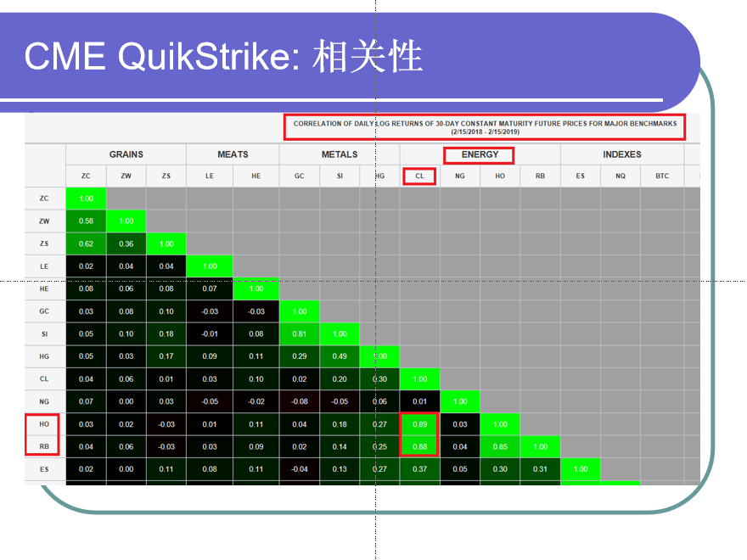Click the 1.00 GC versus GC diagonal cell
Viewport: 747px width, 560px height.
(299, 311)
